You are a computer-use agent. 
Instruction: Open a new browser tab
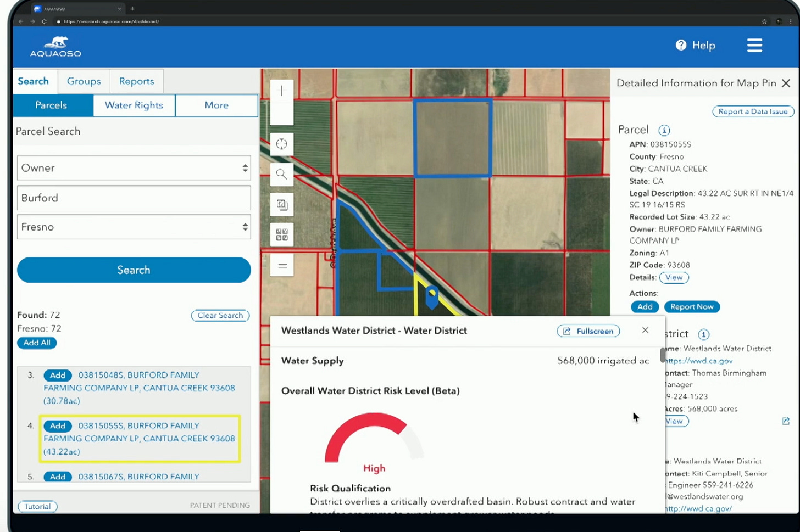(x=132, y=9)
